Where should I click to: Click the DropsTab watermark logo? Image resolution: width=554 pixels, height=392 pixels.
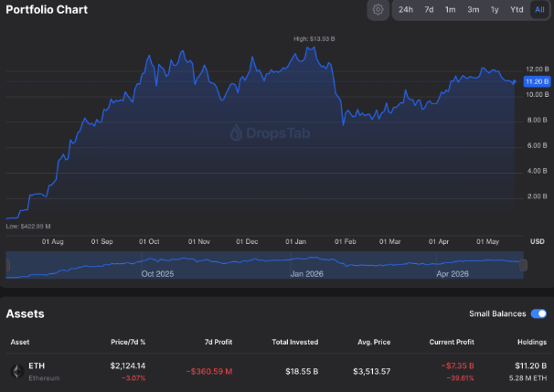pyautogui.click(x=270, y=133)
